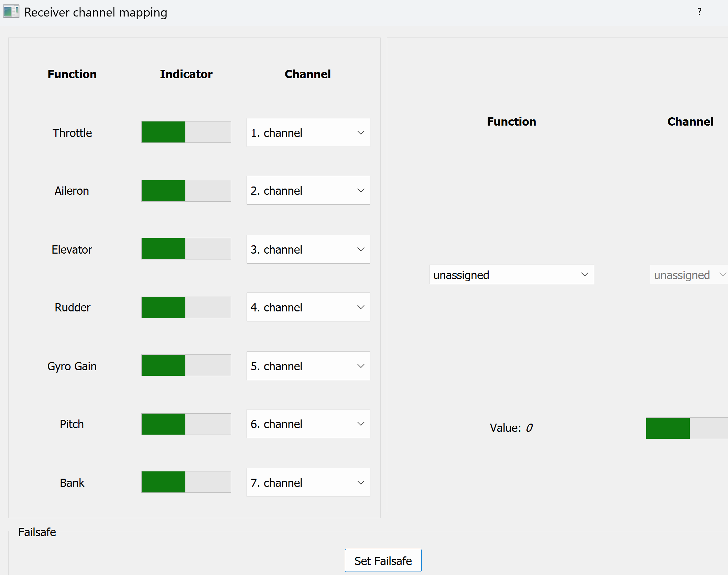Open the Throttle channel dropdown

tap(308, 132)
